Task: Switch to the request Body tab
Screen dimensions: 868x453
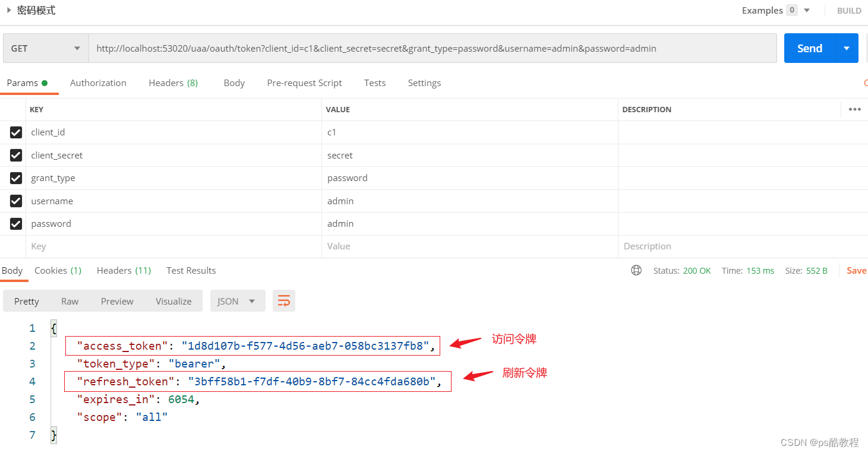Action: (234, 83)
